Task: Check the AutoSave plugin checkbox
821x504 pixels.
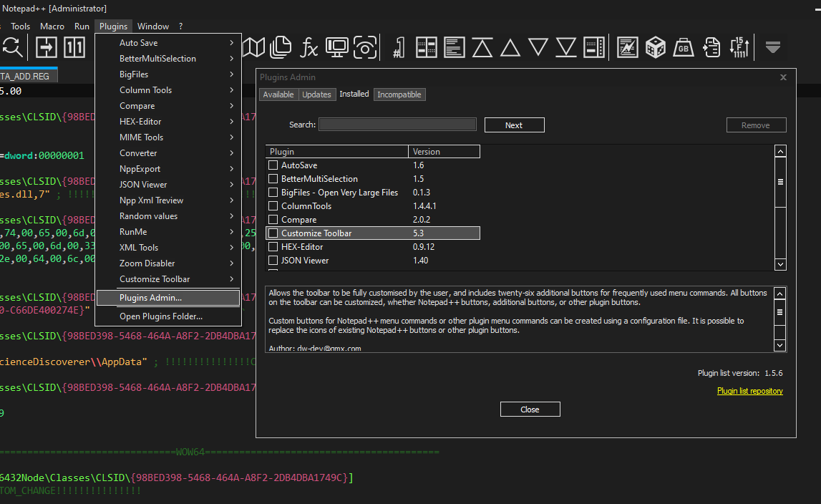Action: (x=273, y=165)
